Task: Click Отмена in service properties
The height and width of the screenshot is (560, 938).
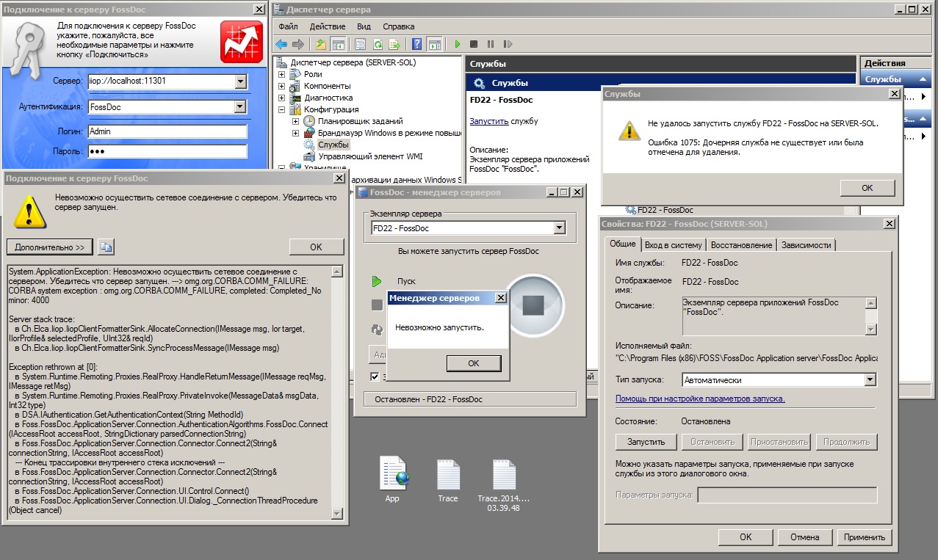Action: coord(805,537)
